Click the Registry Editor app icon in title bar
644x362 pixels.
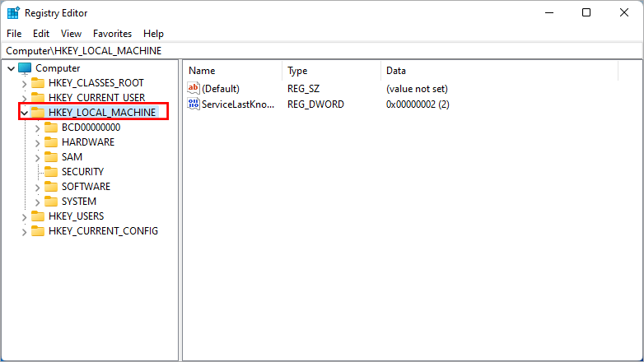pyautogui.click(x=13, y=12)
